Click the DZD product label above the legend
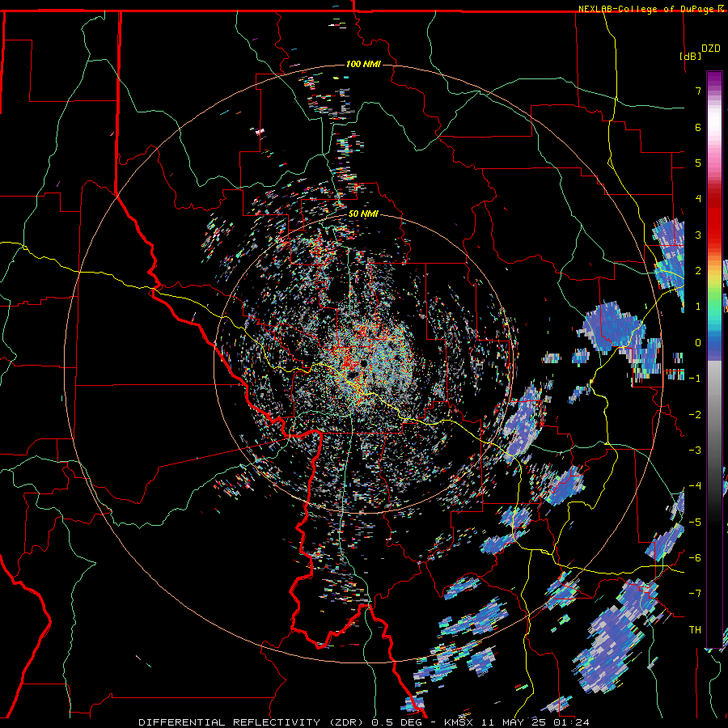728x728 pixels. (710, 48)
